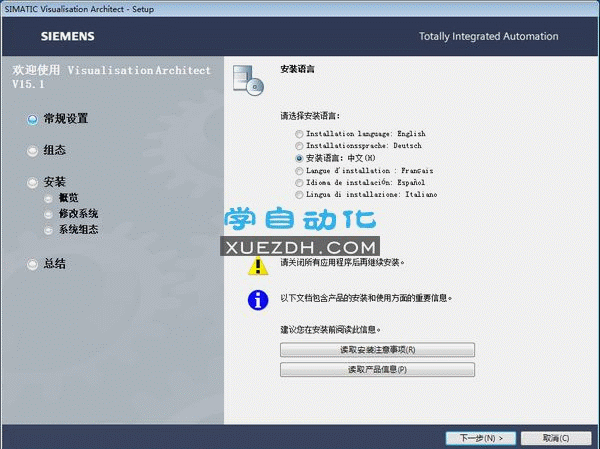Click the blue information icon
This screenshot has width=600, height=449.
coord(258,300)
